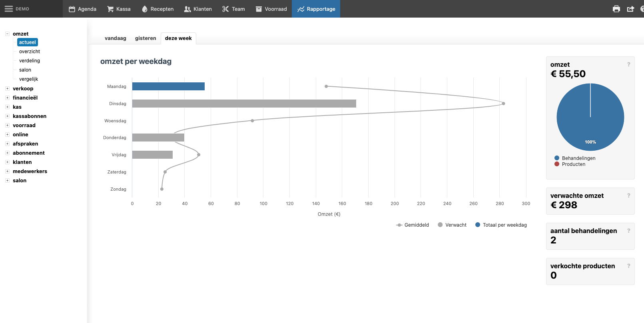Collapse the omzet tree node
Image resolution: width=644 pixels, height=323 pixels.
click(7, 34)
